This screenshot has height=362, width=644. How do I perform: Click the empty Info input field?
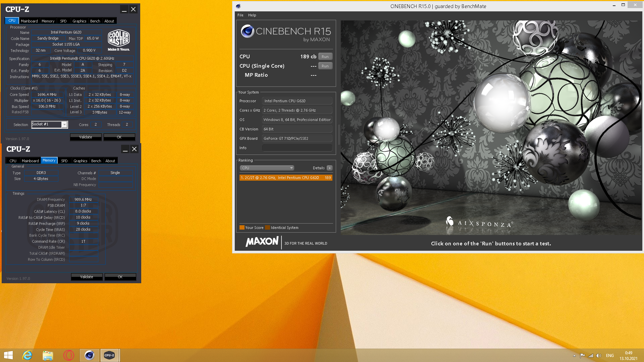[x=297, y=148]
